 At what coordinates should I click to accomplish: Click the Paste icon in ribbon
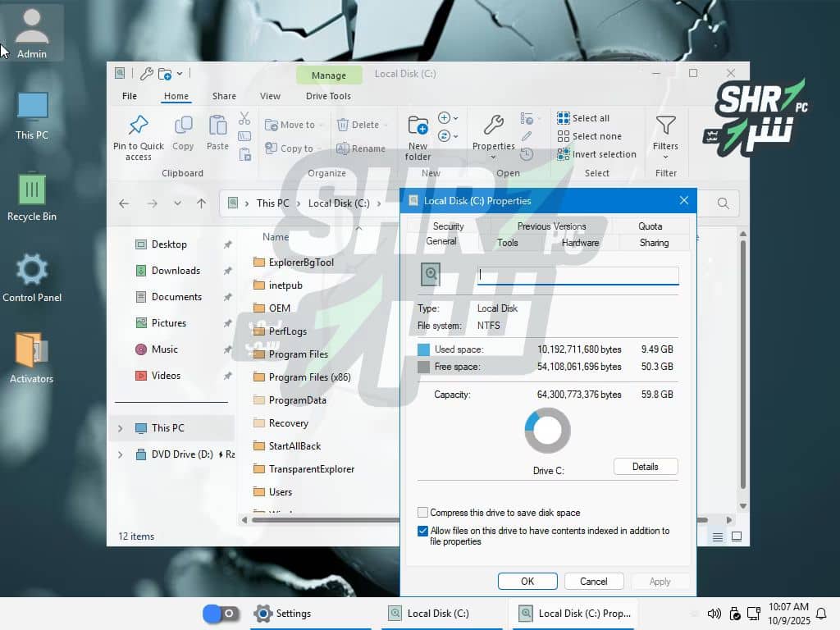[x=217, y=126]
